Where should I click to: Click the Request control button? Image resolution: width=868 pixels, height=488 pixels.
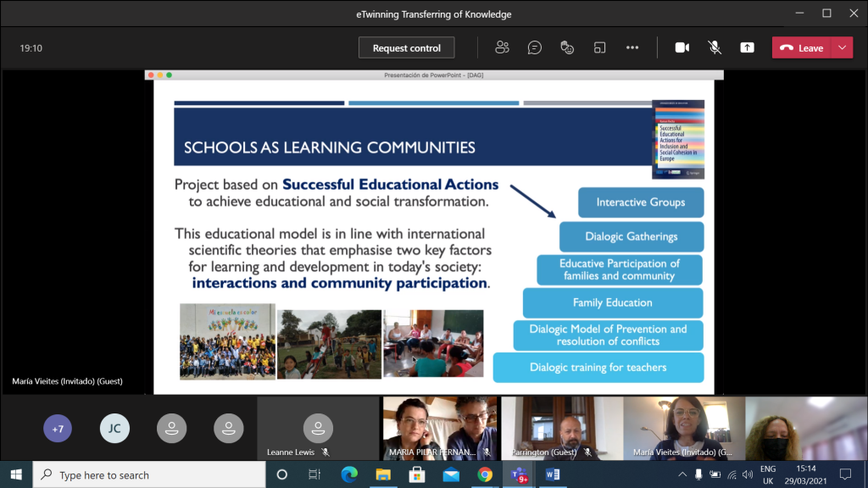click(406, 47)
